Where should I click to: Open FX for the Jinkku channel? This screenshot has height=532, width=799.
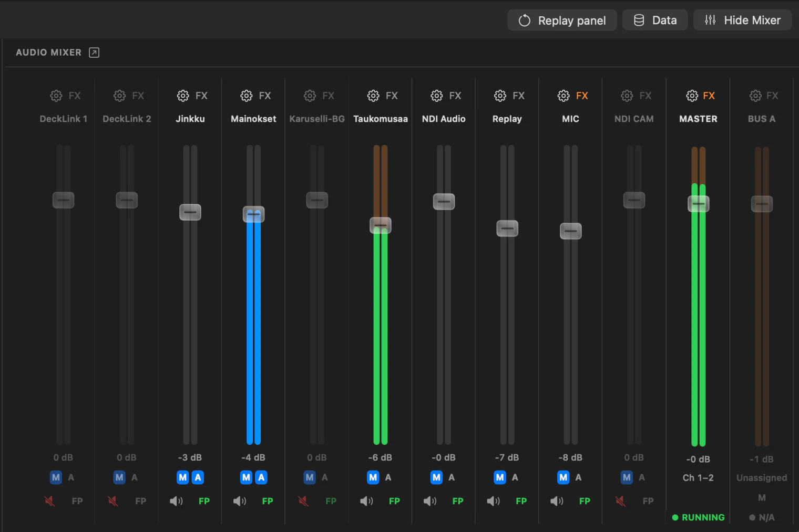[x=201, y=96]
